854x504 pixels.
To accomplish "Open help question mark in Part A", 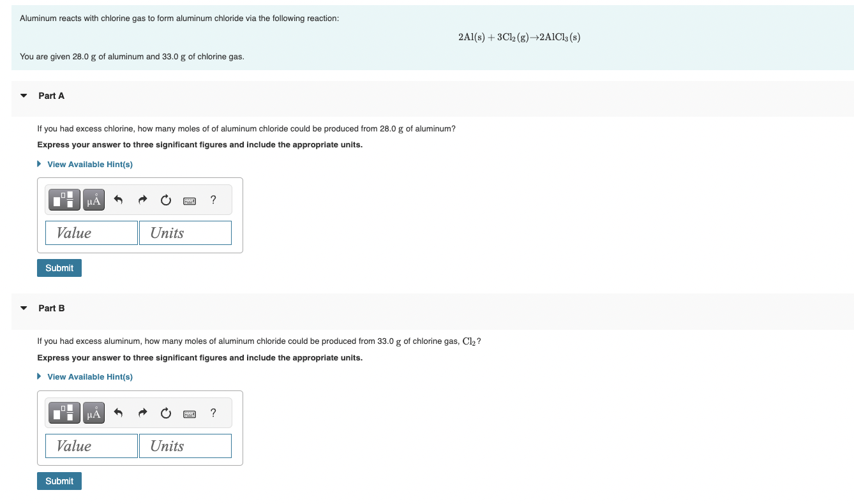I will (x=213, y=200).
